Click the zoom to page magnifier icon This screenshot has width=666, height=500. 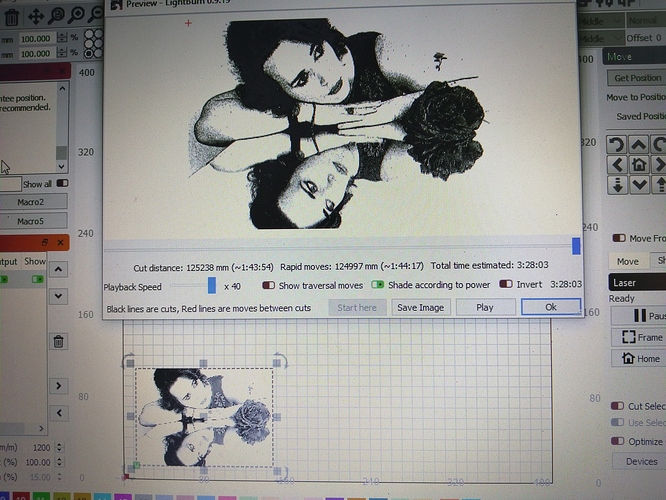point(56,16)
